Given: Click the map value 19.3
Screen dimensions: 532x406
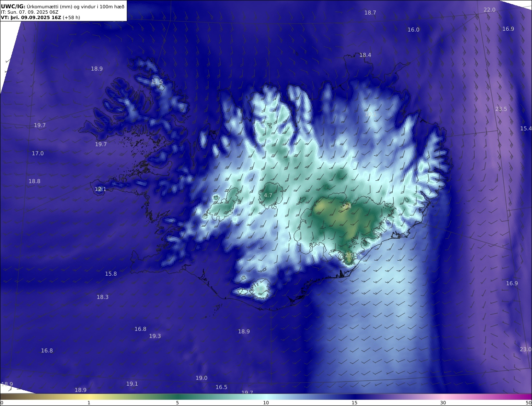Looking at the screenshot, I should coord(155,336).
